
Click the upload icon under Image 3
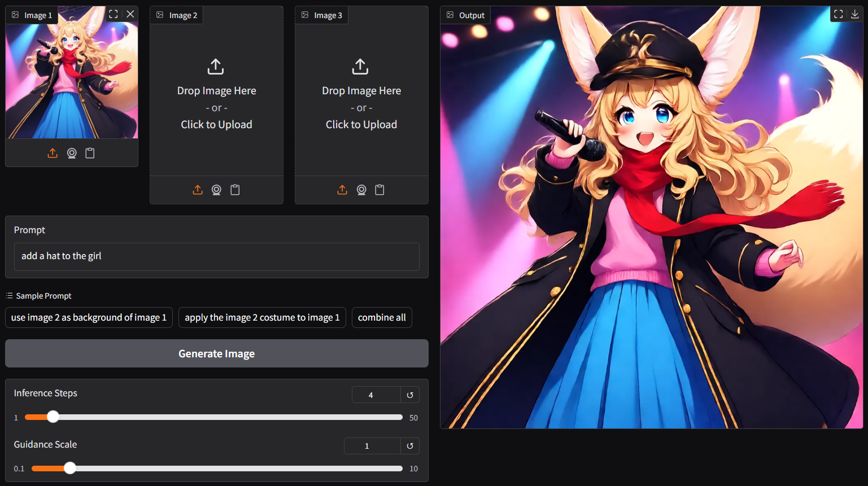(x=342, y=190)
